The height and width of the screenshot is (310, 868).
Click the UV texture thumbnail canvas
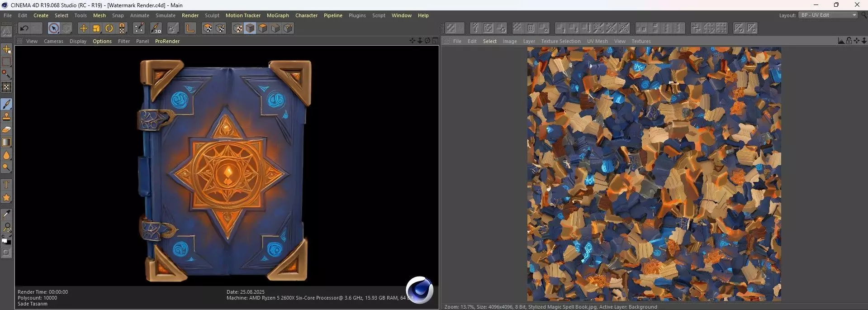pyautogui.click(x=654, y=174)
